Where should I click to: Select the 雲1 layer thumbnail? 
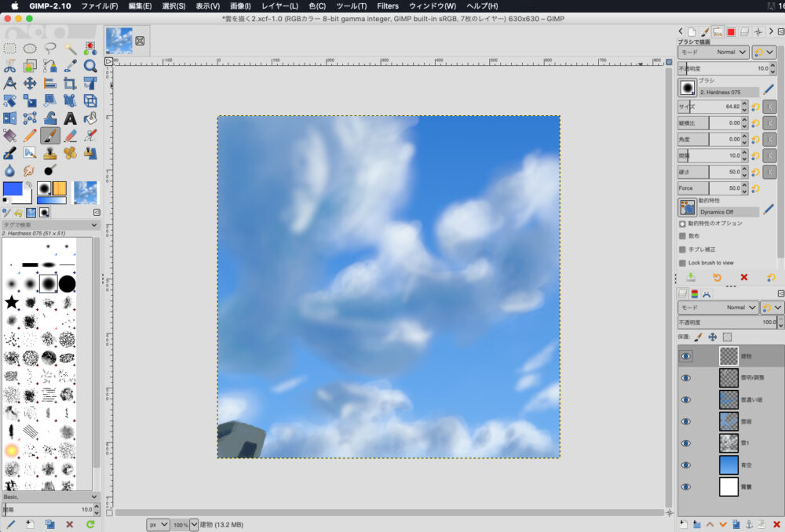click(x=729, y=443)
